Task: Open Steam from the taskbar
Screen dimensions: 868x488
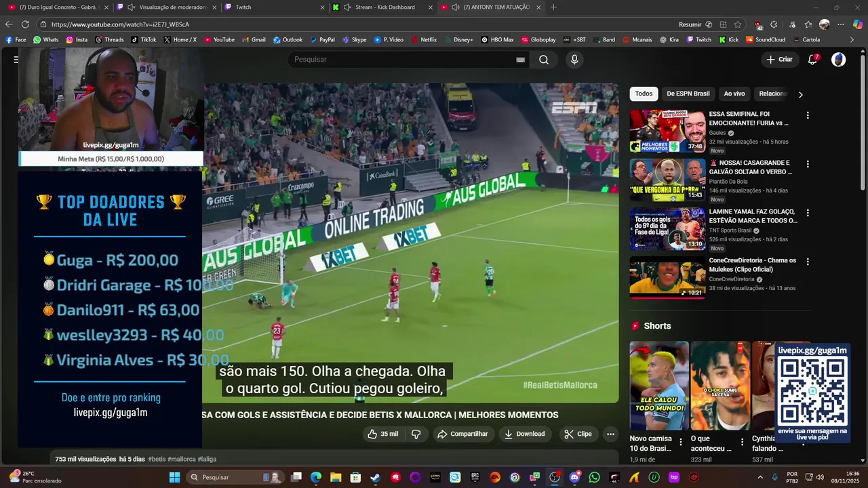Action: coord(375,477)
